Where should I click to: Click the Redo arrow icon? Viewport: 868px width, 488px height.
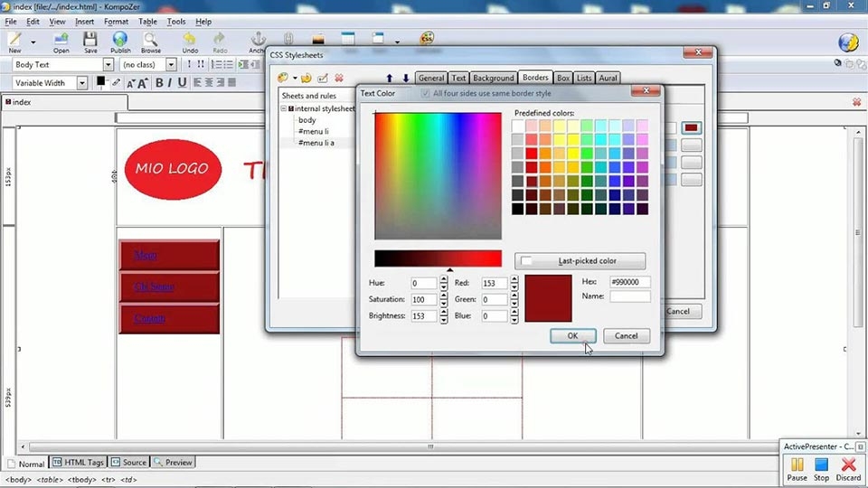(x=220, y=39)
